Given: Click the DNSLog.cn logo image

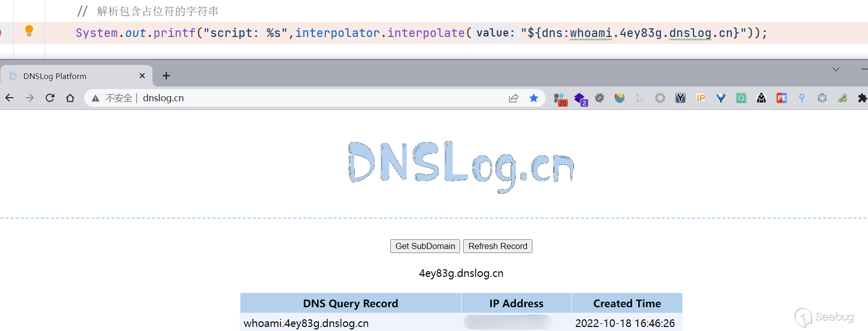Looking at the screenshot, I should click(461, 167).
